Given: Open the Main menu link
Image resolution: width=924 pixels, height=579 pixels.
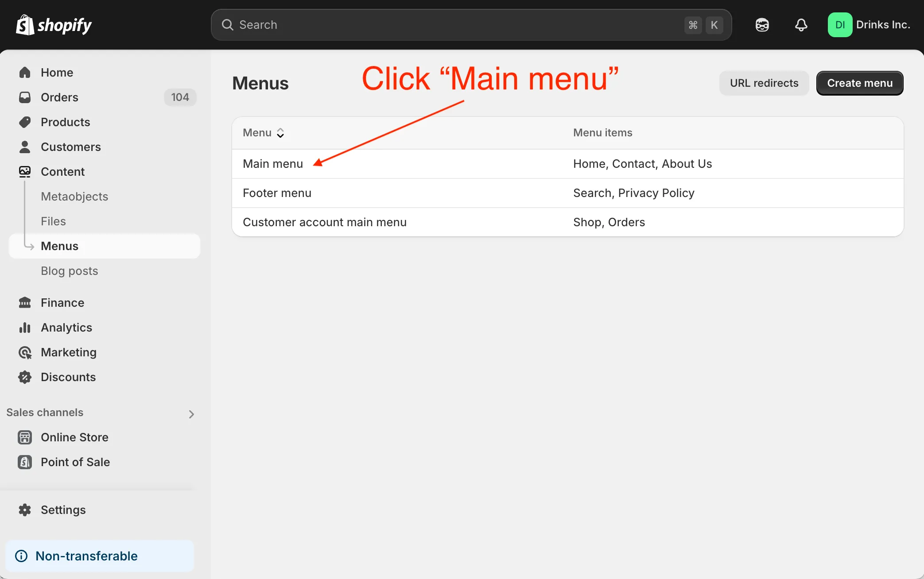Looking at the screenshot, I should tap(272, 163).
